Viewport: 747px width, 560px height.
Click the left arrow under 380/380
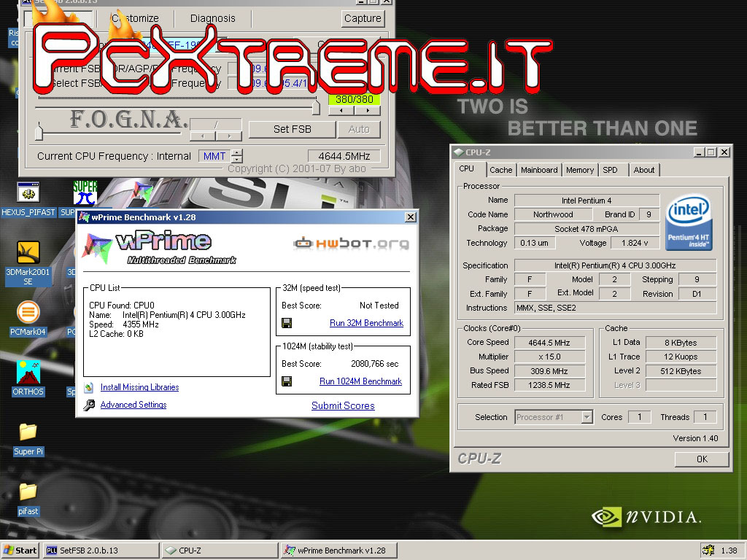coord(341,111)
